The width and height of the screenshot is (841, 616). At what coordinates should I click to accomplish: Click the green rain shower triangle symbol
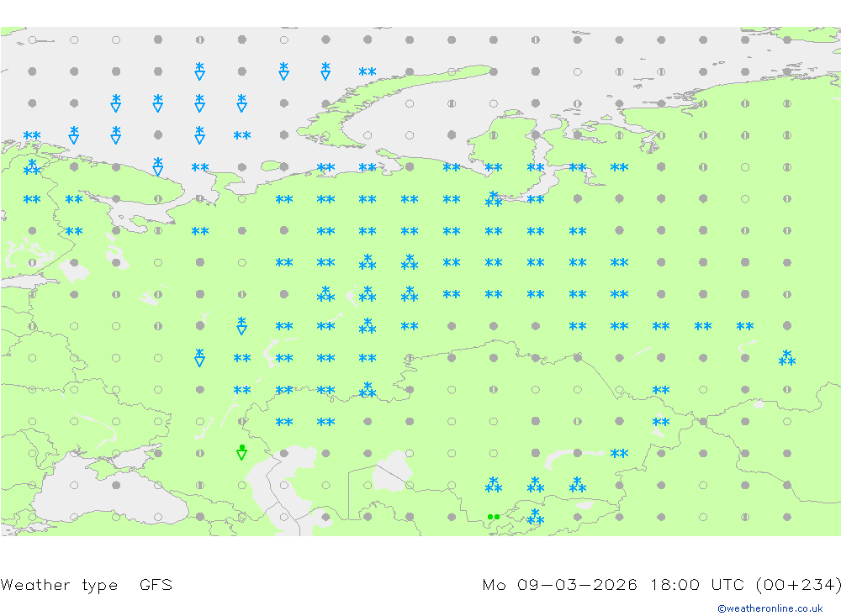click(x=242, y=452)
